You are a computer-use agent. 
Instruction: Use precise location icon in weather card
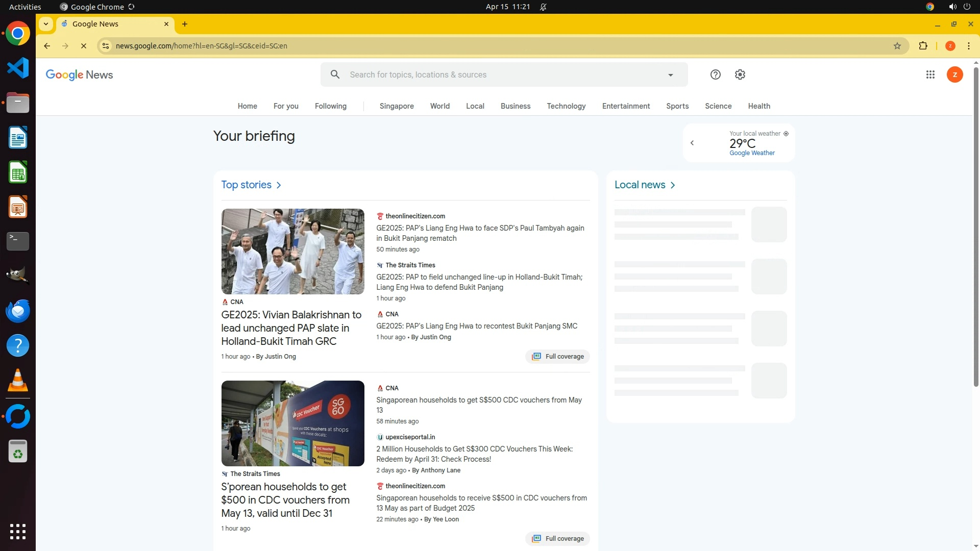tap(786, 134)
